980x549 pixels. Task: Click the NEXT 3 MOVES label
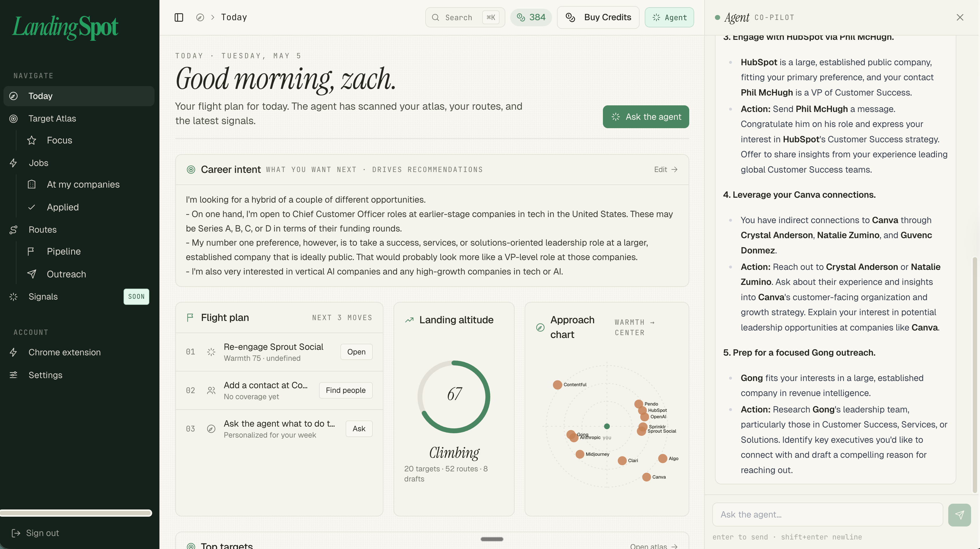(342, 318)
